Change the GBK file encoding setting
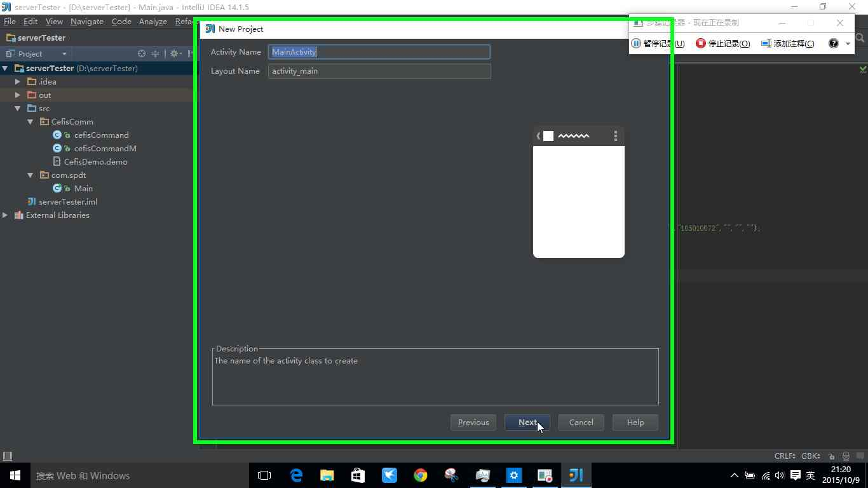868x488 pixels. coord(811,456)
